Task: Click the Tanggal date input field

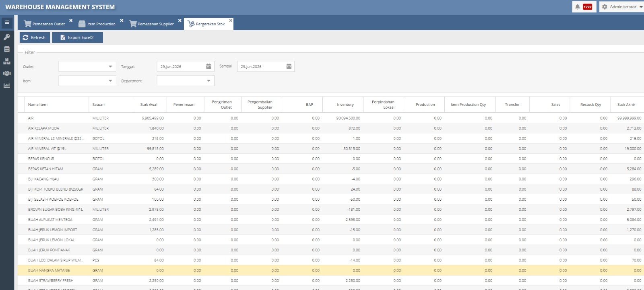Action: click(x=181, y=66)
